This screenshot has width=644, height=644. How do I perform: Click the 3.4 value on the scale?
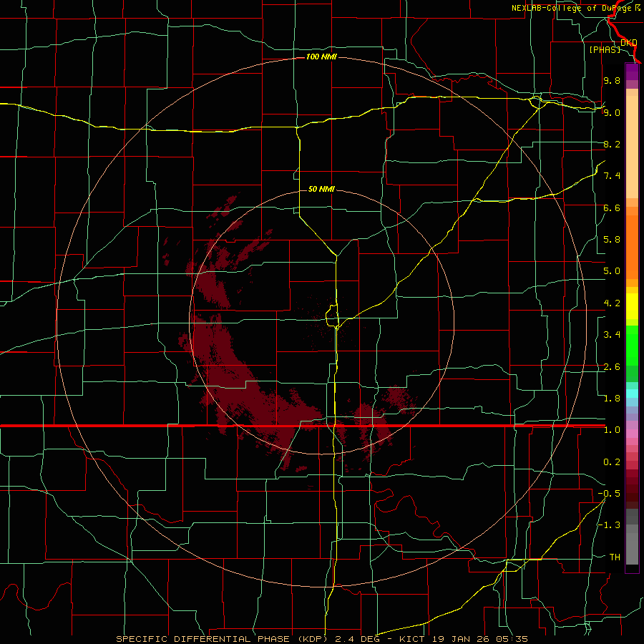pyautogui.click(x=612, y=335)
